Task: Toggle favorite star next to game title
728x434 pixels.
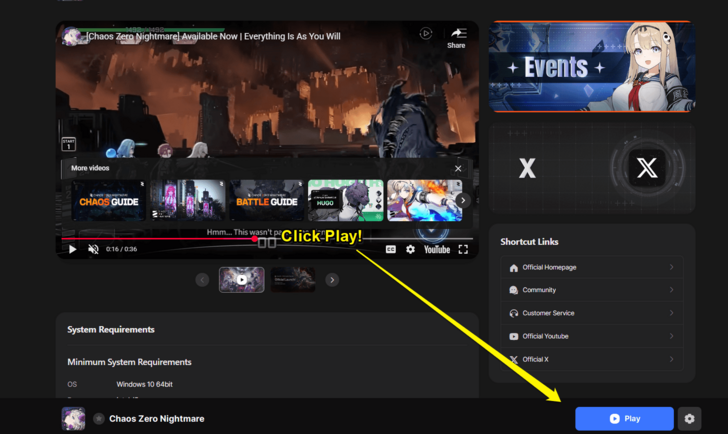Action: 98,419
